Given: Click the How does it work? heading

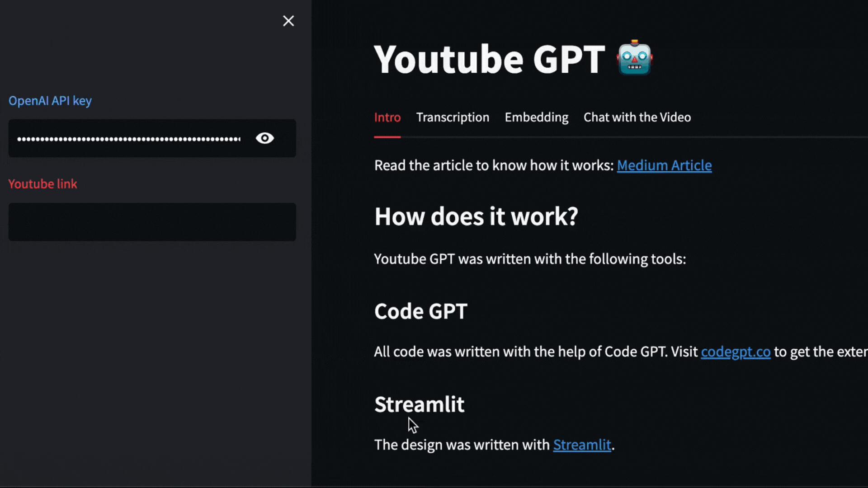Looking at the screenshot, I should 476,216.
